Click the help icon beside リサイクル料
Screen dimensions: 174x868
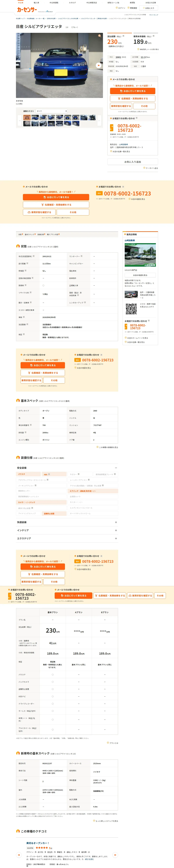pyautogui.click(x=30, y=293)
